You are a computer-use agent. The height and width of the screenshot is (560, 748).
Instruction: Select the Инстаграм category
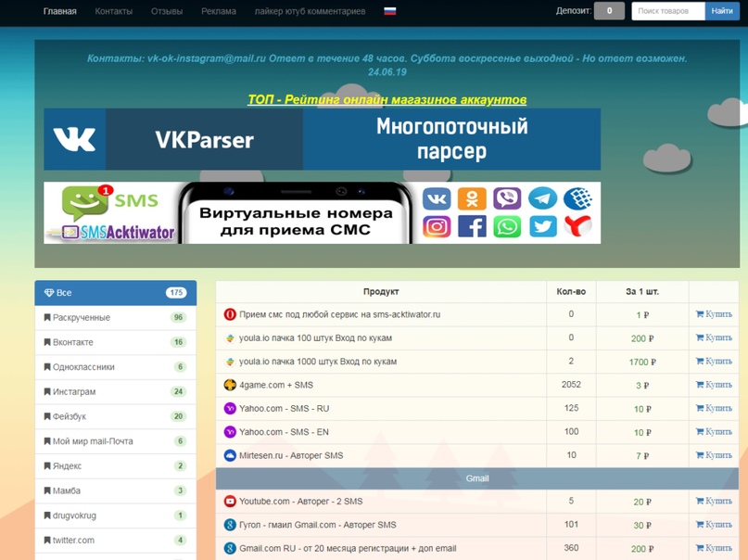116,391
